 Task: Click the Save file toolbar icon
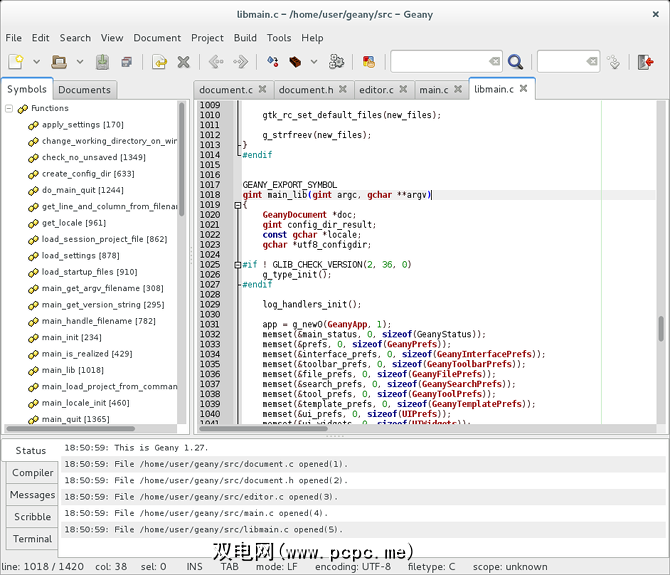(102, 62)
